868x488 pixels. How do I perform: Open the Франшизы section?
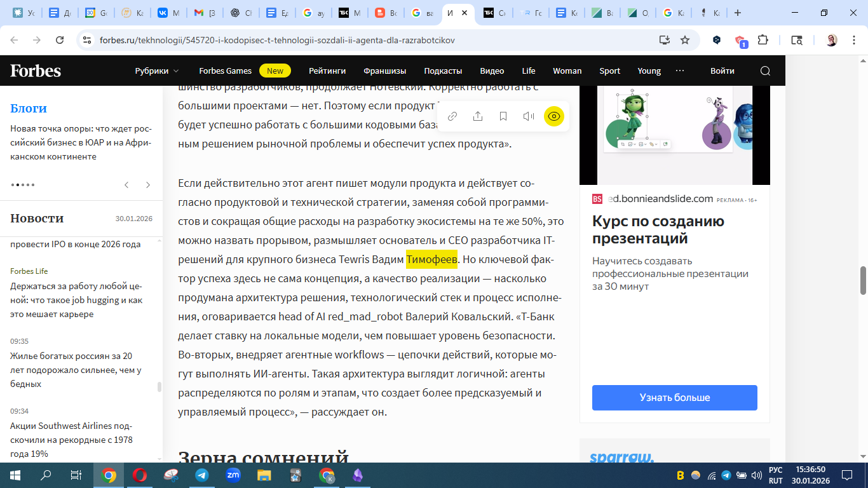pyautogui.click(x=385, y=71)
